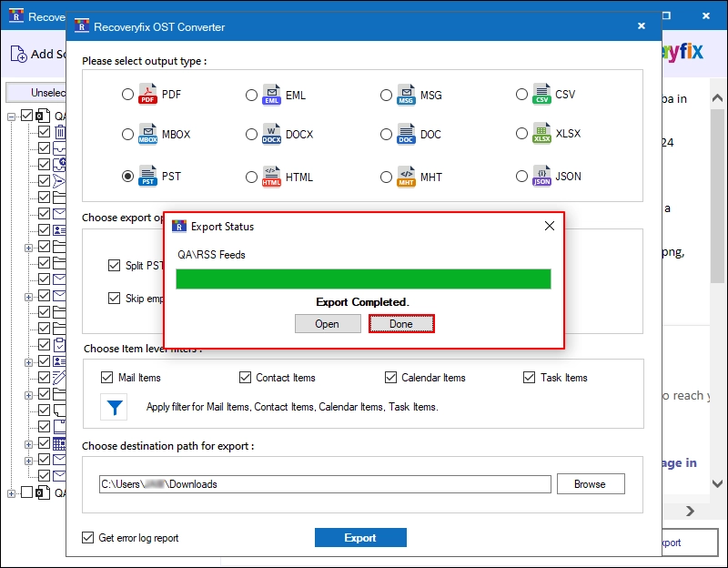This screenshot has width=728, height=568.
Task: Uncheck the Contact Items checkbox
Action: pyautogui.click(x=245, y=377)
